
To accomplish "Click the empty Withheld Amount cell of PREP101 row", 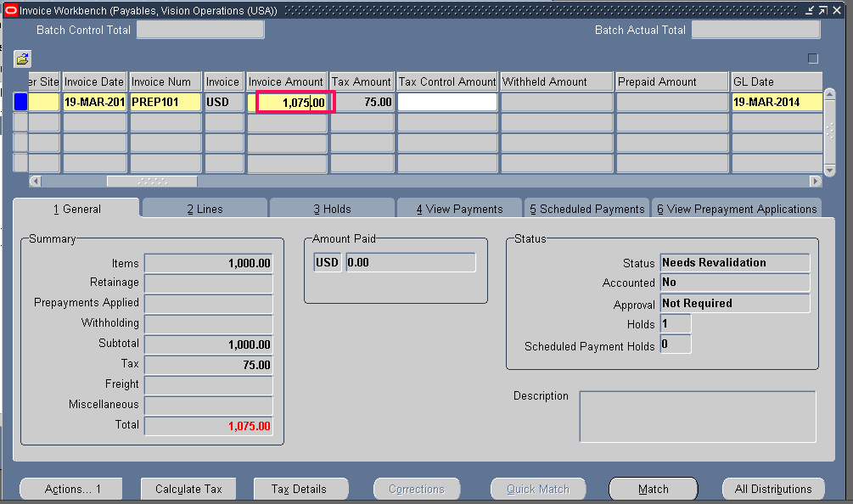I will [557, 102].
